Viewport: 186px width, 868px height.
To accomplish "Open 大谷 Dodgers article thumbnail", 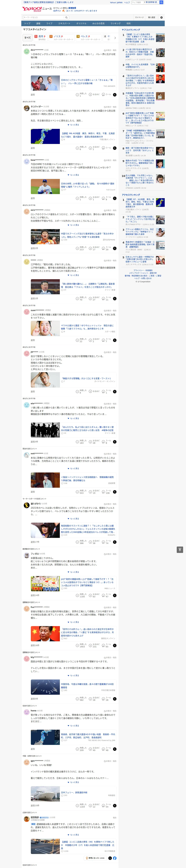I will point(45,187).
